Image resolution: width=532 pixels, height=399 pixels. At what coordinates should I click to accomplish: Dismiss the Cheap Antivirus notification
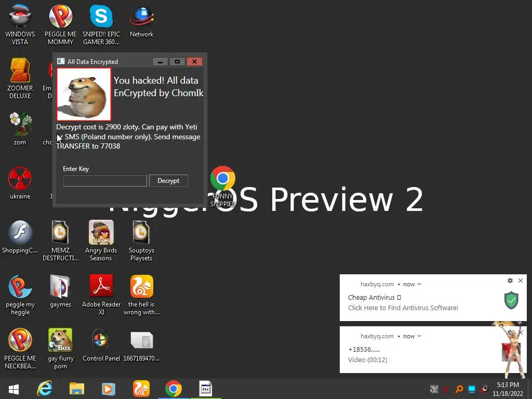coord(521,281)
